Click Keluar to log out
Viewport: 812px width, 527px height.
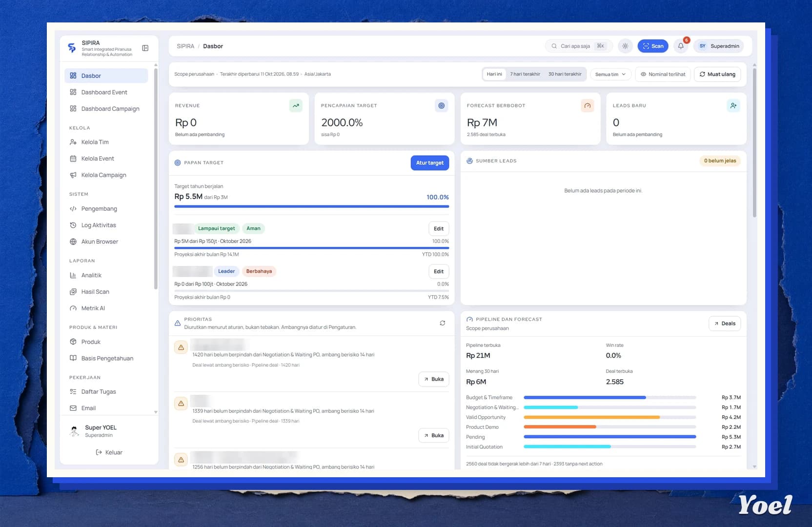pyautogui.click(x=109, y=452)
